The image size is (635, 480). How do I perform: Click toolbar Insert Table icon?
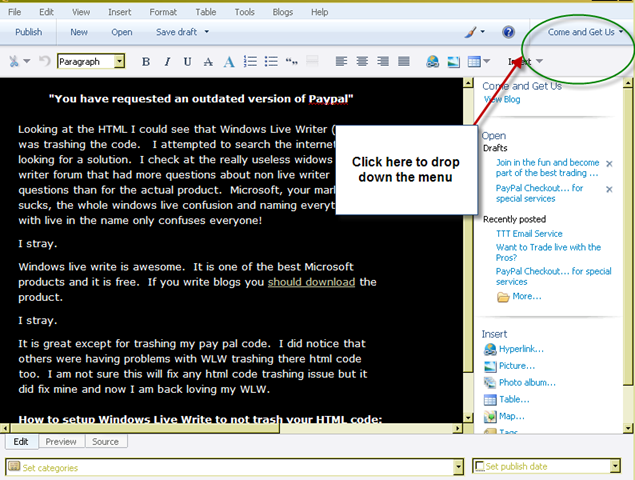click(474, 62)
